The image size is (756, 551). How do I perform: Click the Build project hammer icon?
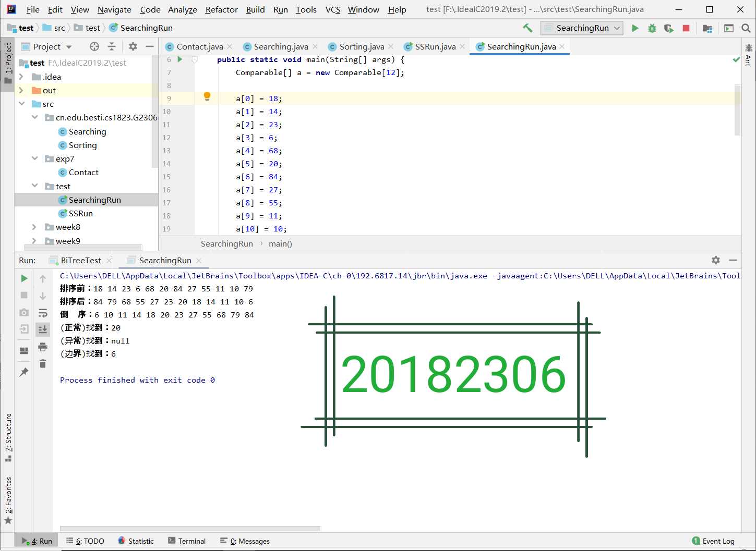tap(527, 28)
